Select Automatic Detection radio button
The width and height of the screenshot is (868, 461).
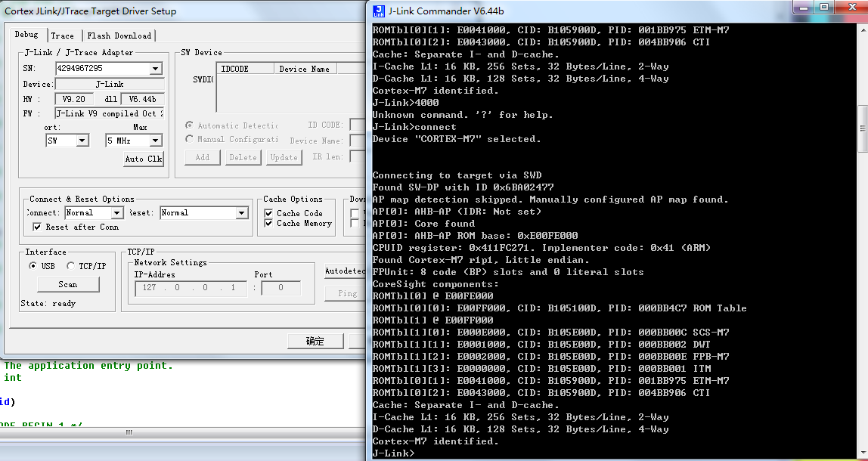pos(189,125)
